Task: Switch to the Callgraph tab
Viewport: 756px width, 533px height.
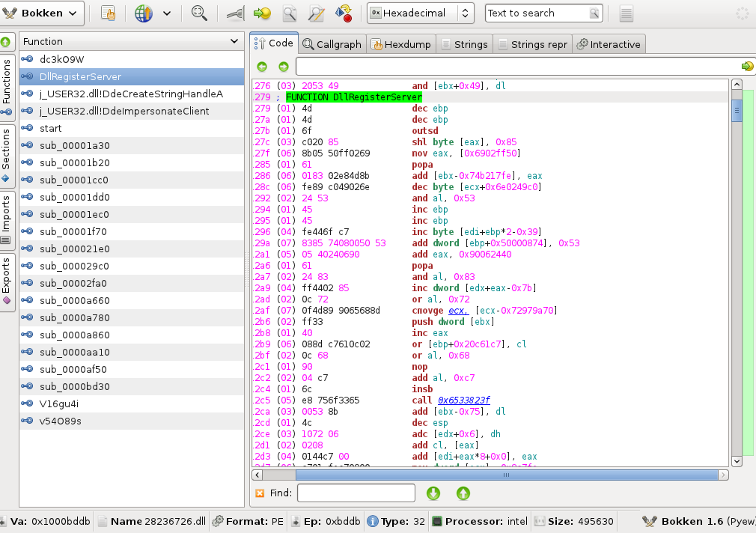Action: click(332, 44)
